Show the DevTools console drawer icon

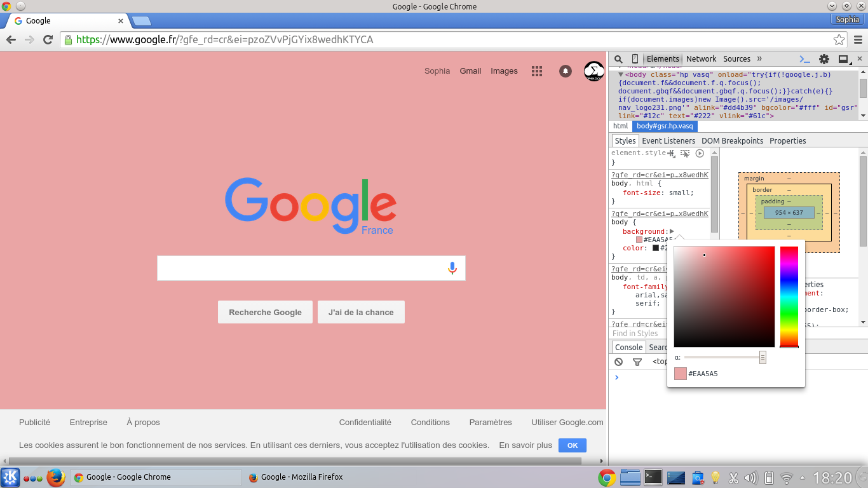tap(804, 59)
